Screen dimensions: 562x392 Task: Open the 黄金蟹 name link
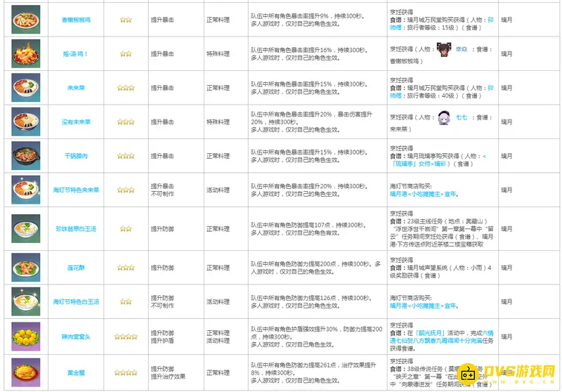76,373
